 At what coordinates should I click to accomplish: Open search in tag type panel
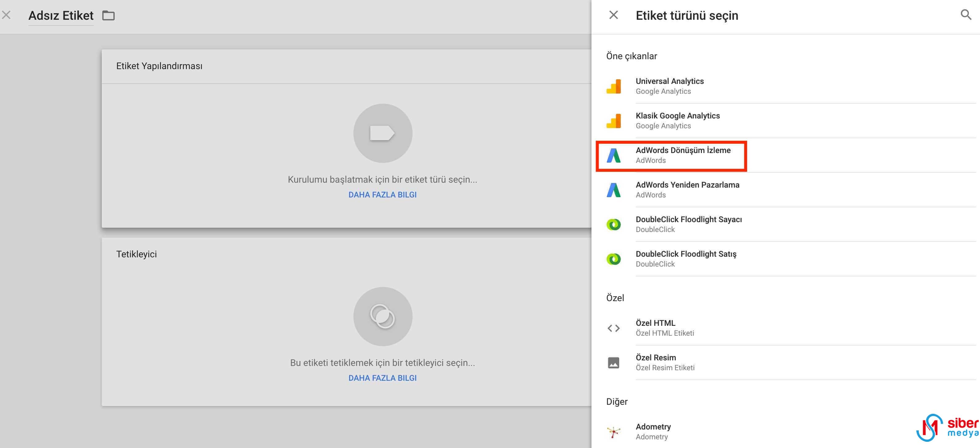coord(966,15)
